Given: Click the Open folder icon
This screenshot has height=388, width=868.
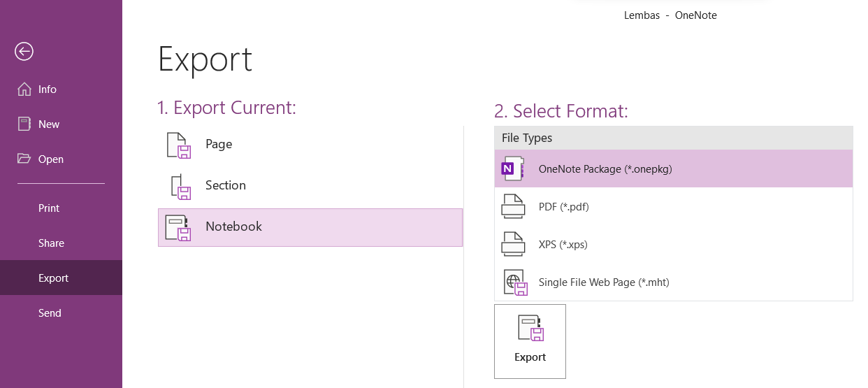Looking at the screenshot, I should pos(24,159).
